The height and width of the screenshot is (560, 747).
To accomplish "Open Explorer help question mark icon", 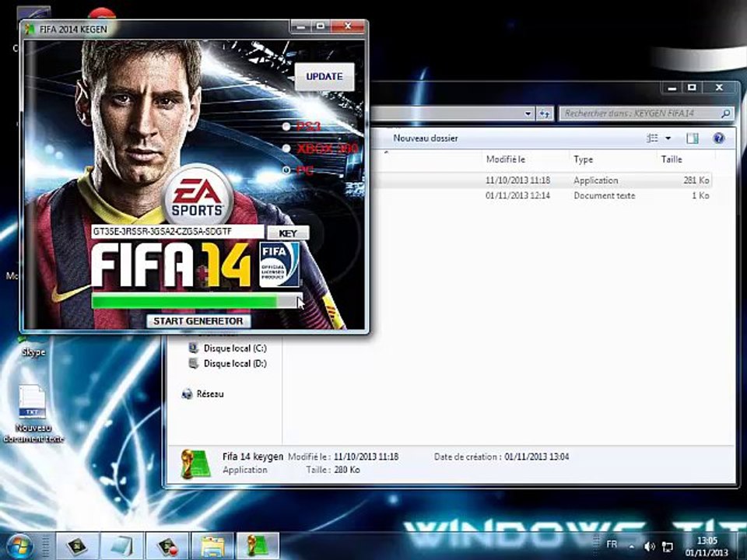I will click(718, 138).
